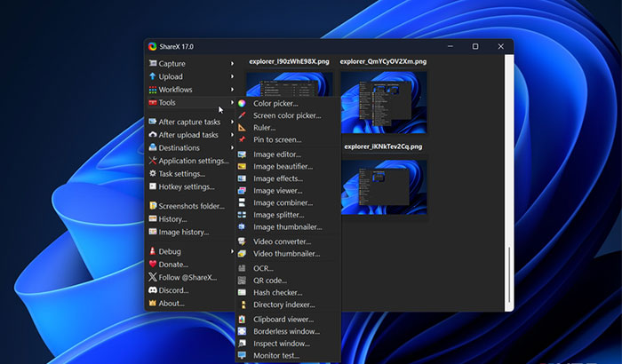Click the Monitor test icon

tap(242, 356)
